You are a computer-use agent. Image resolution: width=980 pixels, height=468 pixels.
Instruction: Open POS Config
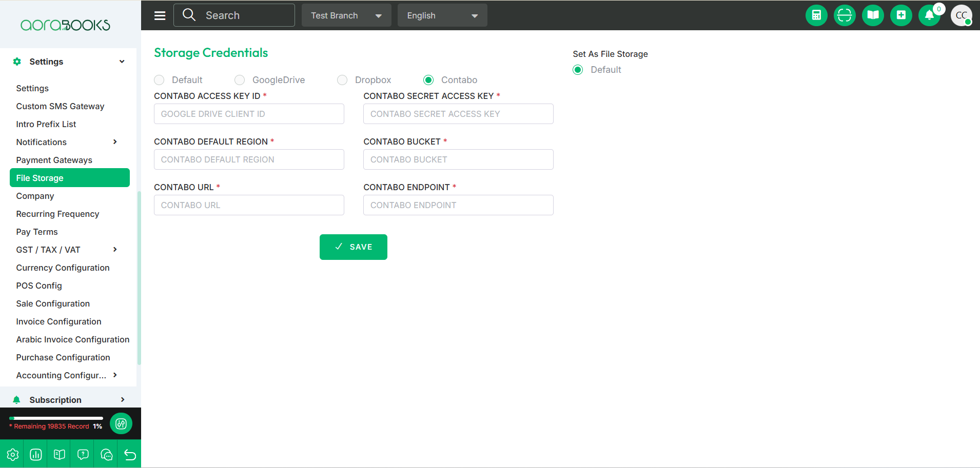click(39, 286)
